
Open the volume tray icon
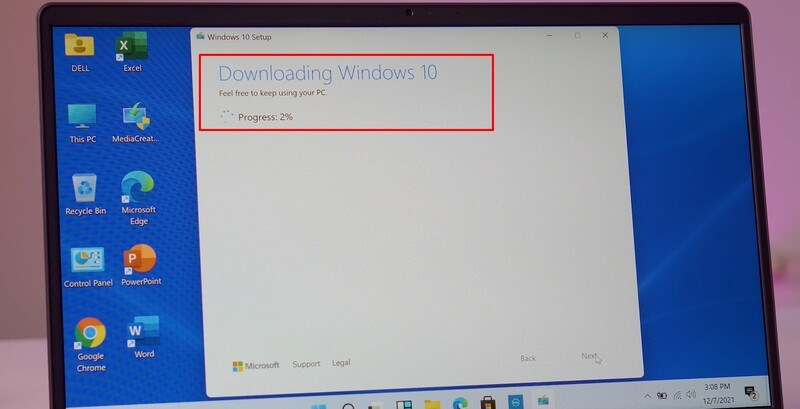(x=691, y=394)
